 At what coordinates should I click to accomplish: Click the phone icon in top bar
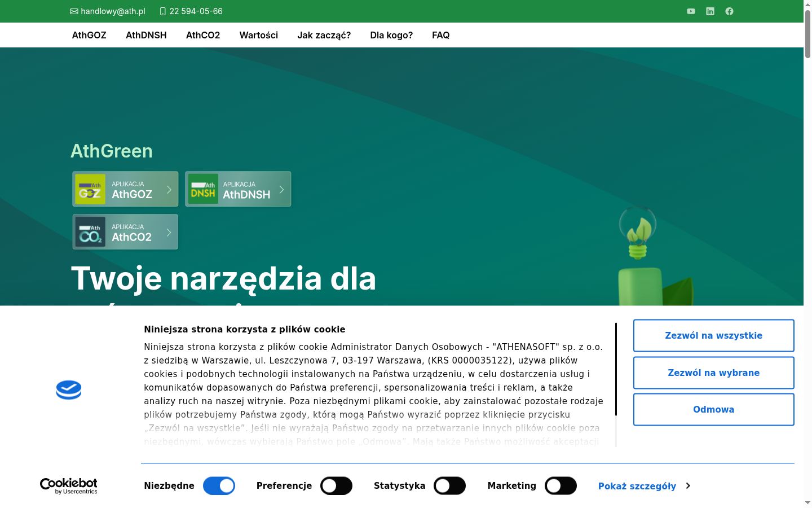pyautogui.click(x=163, y=11)
